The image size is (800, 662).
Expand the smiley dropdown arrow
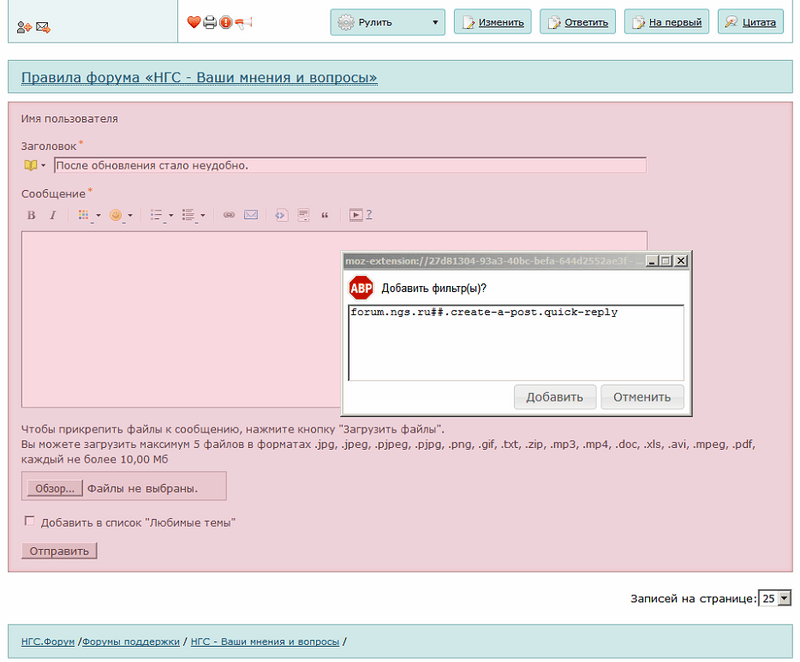coord(130,216)
